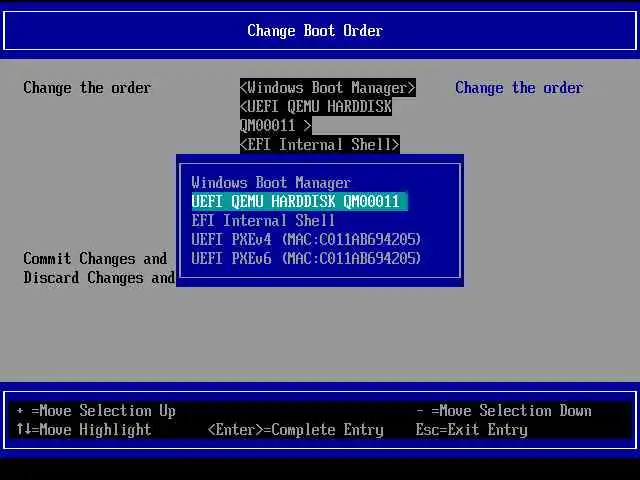Choose EFI Internal Shell in popup list

click(x=263, y=220)
